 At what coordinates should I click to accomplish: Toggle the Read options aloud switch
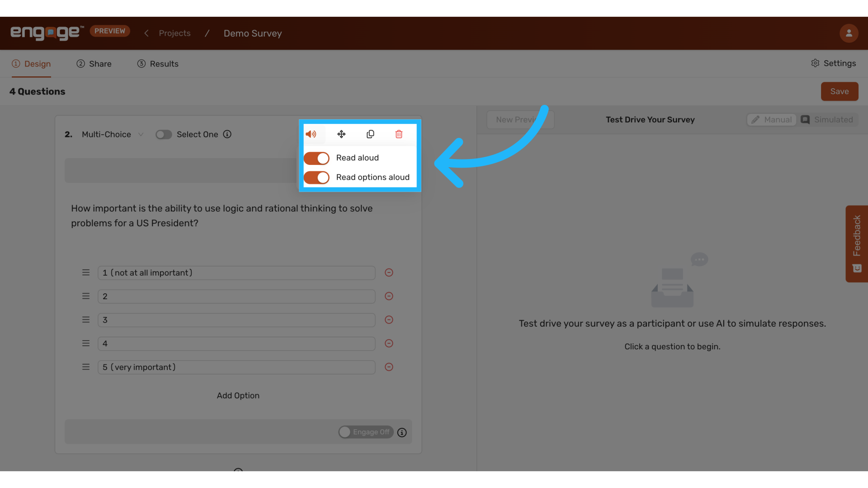316,178
